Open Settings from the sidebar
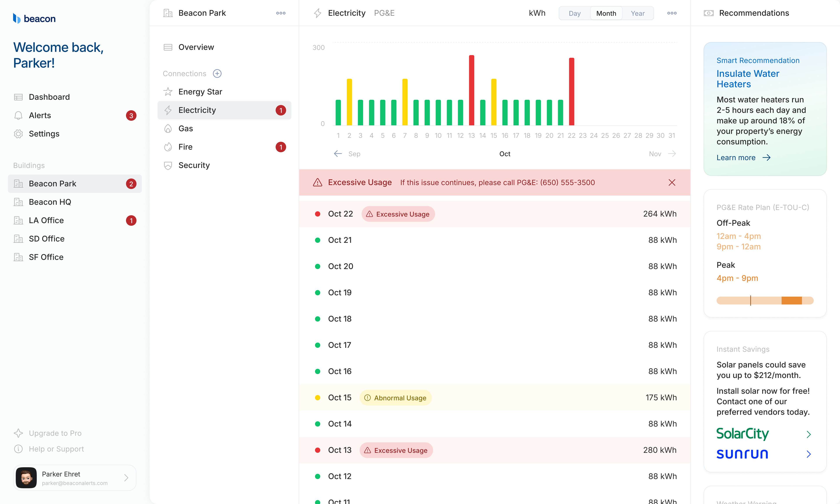 click(75, 134)
